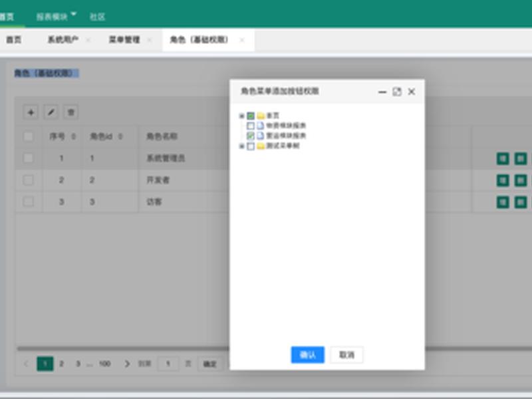Image resolution: width=532 pixels, height=399 pixels.
Task: Click second green action button in 开发者 row
Action: (x=521, y=180)
